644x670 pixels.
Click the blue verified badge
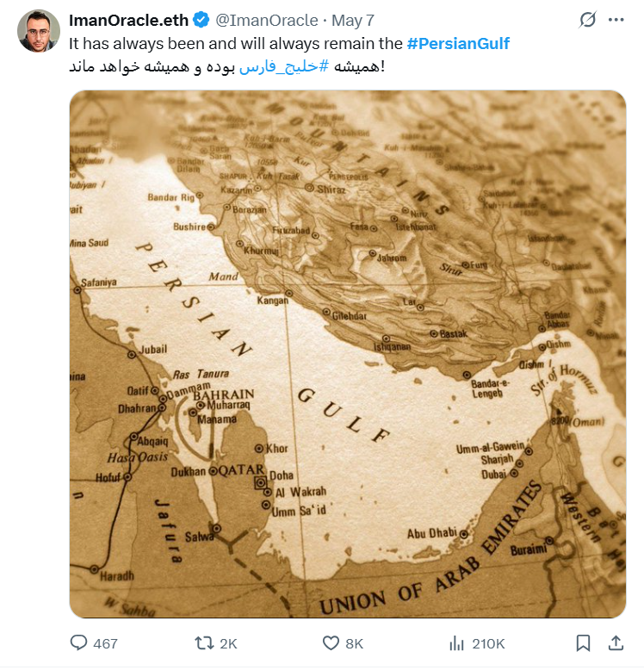[x=201, y=20]
